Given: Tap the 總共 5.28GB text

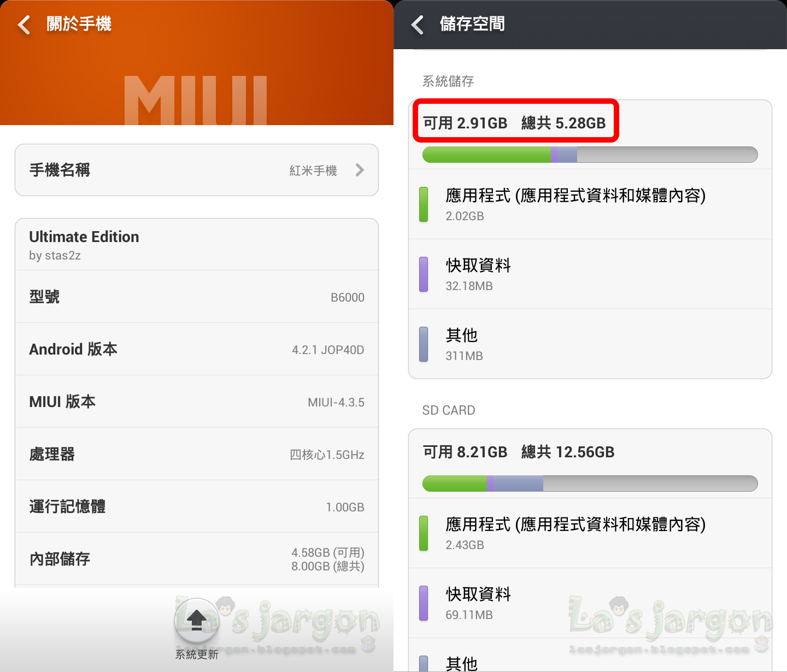Looking at the screenshot, I should (x=563, y=123).
